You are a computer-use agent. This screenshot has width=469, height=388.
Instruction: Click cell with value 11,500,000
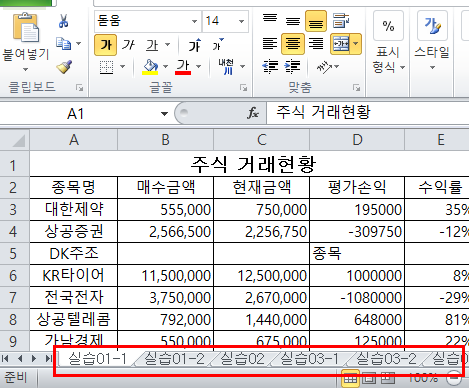click(x=166, y=276)
